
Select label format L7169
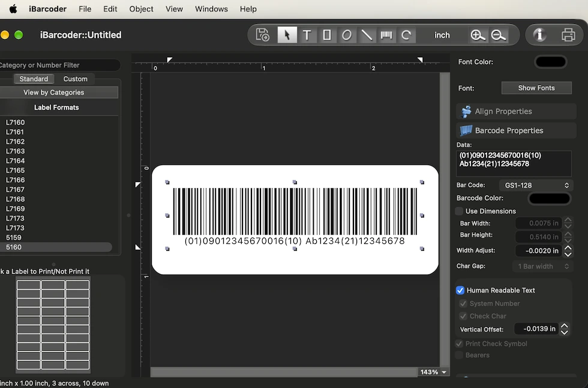click(x=16, y=209)
